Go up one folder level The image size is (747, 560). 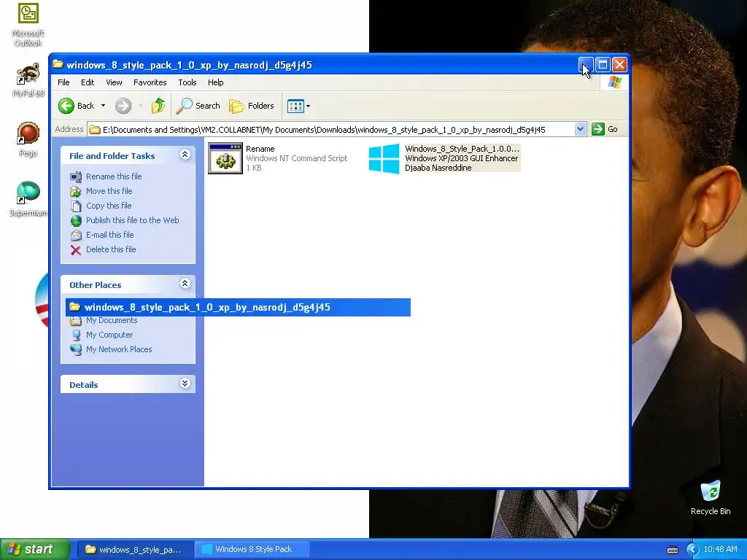click(x=158, y=106)
